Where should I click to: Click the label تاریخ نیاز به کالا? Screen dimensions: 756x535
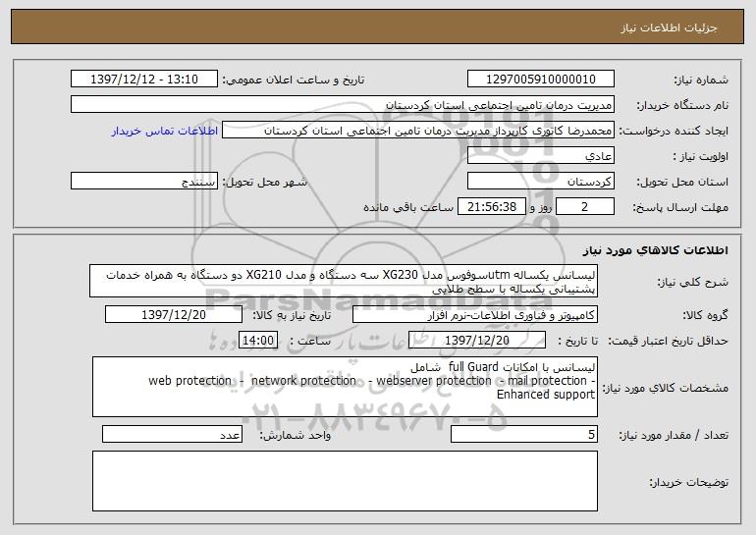point(292,316)
